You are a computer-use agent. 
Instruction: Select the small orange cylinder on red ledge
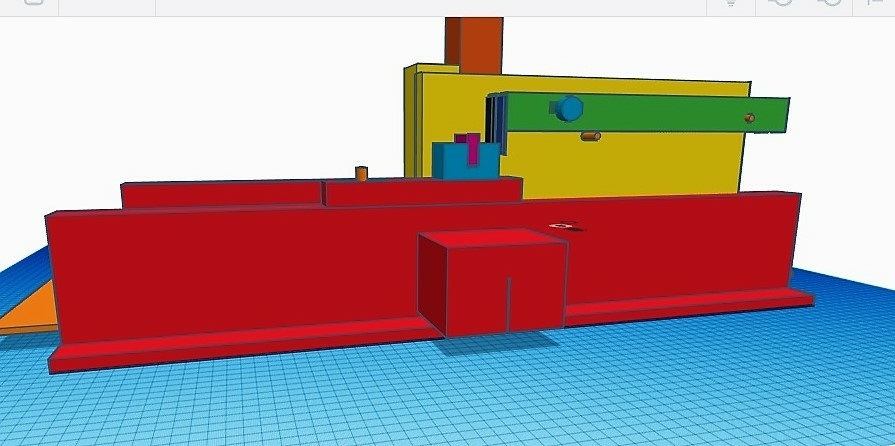[361, 173]
